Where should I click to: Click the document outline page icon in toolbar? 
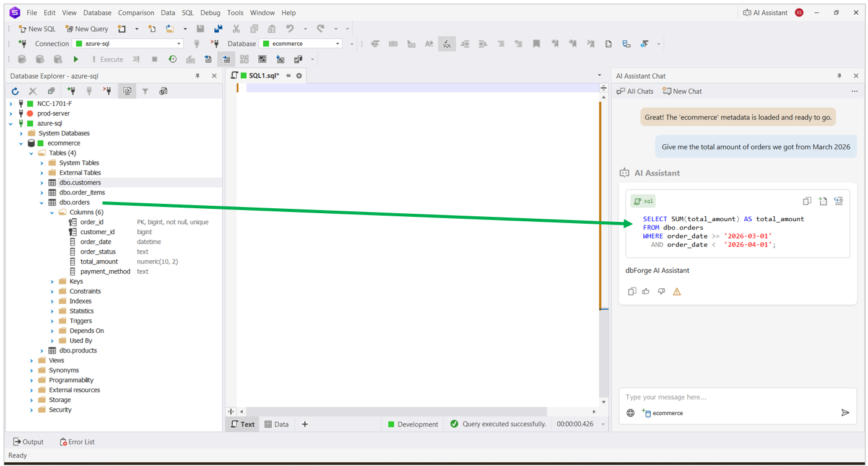(609, 43)
